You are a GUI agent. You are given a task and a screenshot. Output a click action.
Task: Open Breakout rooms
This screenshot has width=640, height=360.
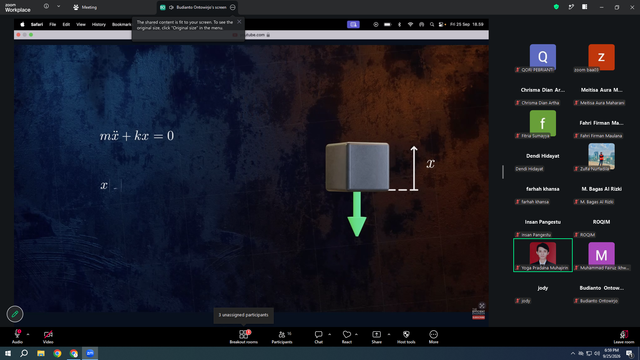(244, 337)
